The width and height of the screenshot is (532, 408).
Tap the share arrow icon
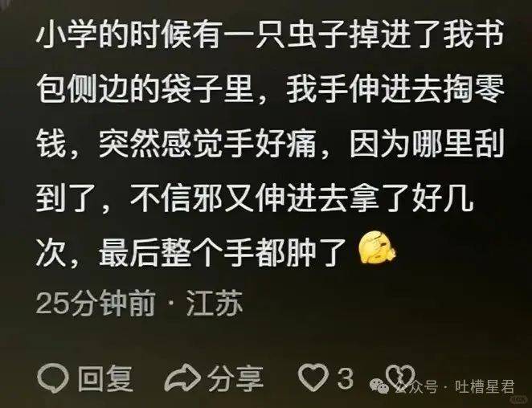coord(182,377)
